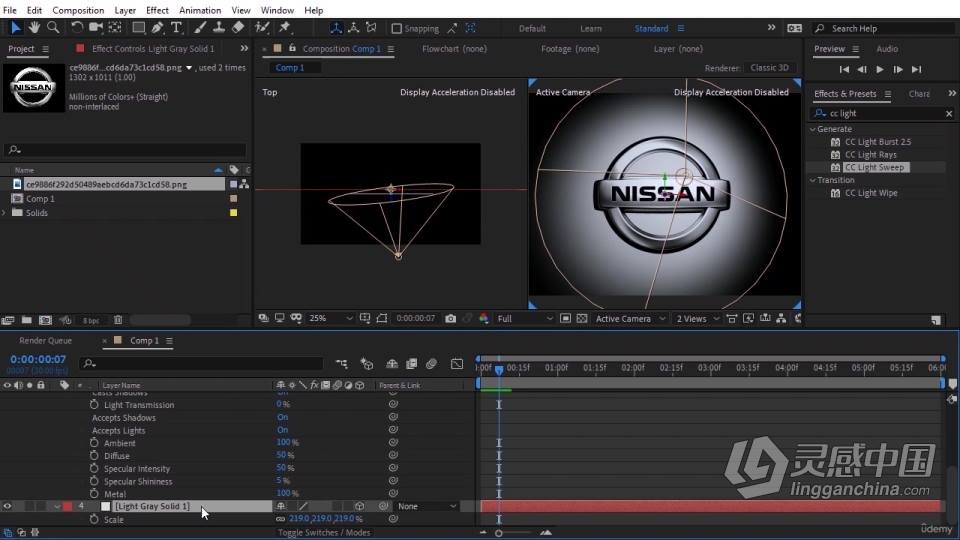Image resolution: width=960 pixels, height=540 pixels.
Task: Select the Brush tool
Action: (x=200, y=28)
